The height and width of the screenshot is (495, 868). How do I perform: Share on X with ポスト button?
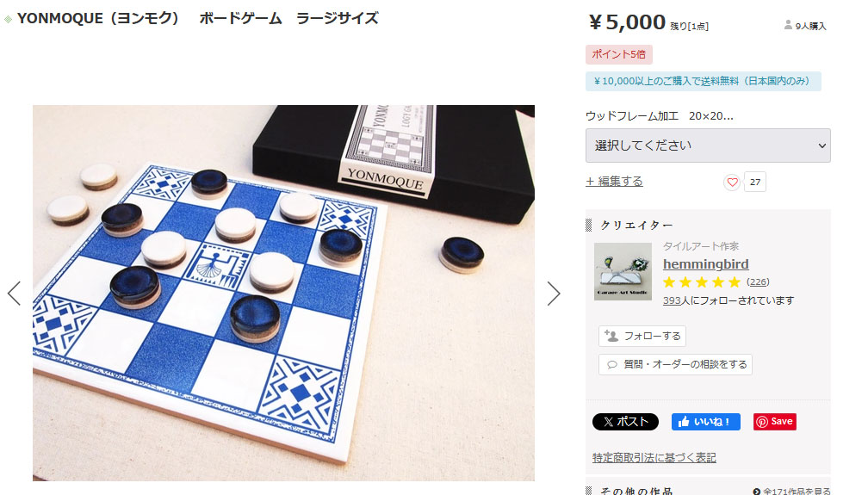pyautogui.click(x=625, y=422)
